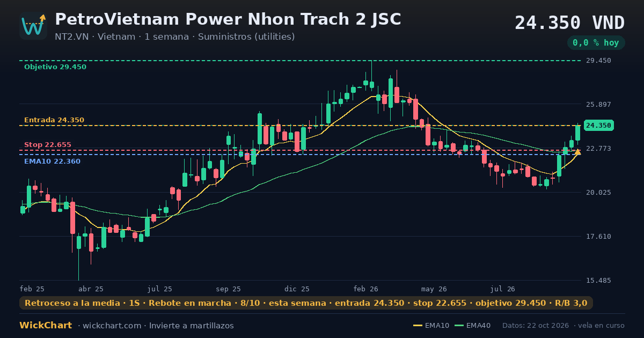
Task: Click the dic 25 date axis label
Action: click(297, 289)
